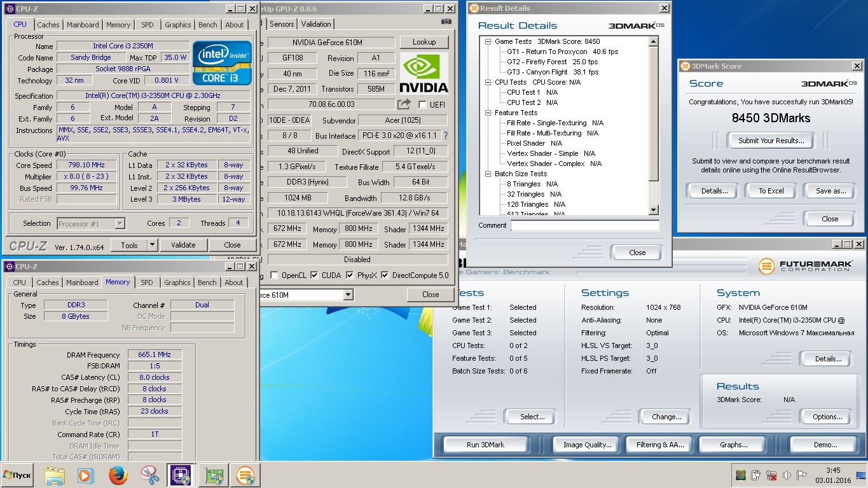This screenshot has width=868, height=488.
Task: Click the PCI-E bus interface question mark
Action: tap(446, 136)
